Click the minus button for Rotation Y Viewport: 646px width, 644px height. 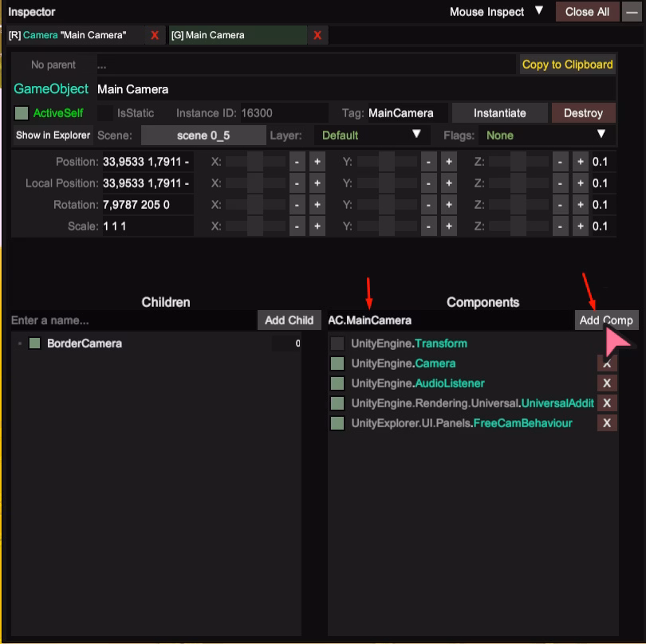[x=429, y=205]
